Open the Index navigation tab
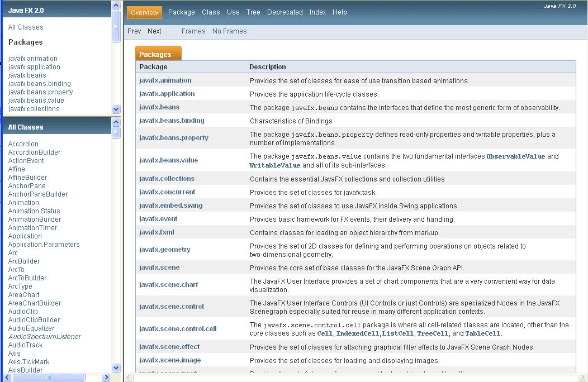 tap(317, 12)
